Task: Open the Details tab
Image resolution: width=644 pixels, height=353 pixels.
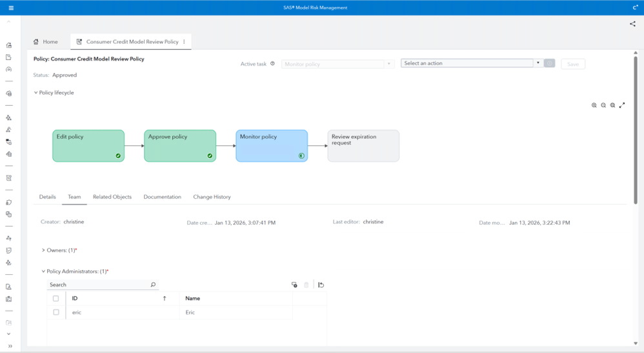Action: pyautogui.click(x=47, y=197)
